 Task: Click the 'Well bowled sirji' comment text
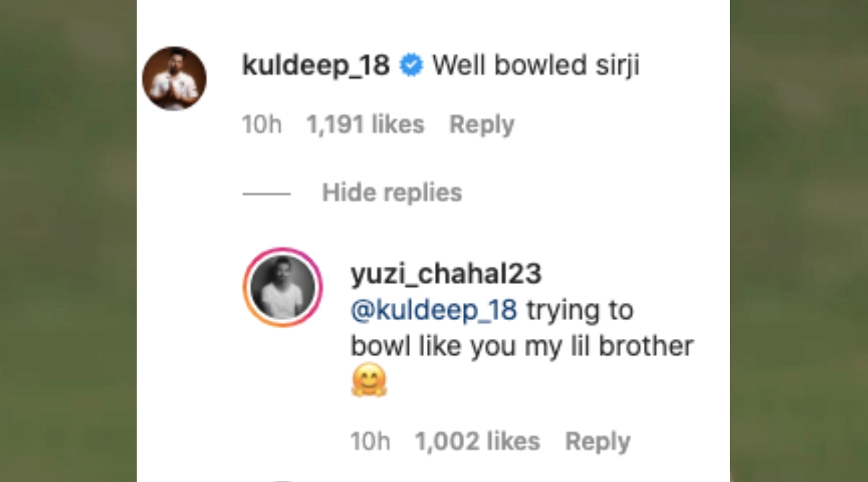536,66
